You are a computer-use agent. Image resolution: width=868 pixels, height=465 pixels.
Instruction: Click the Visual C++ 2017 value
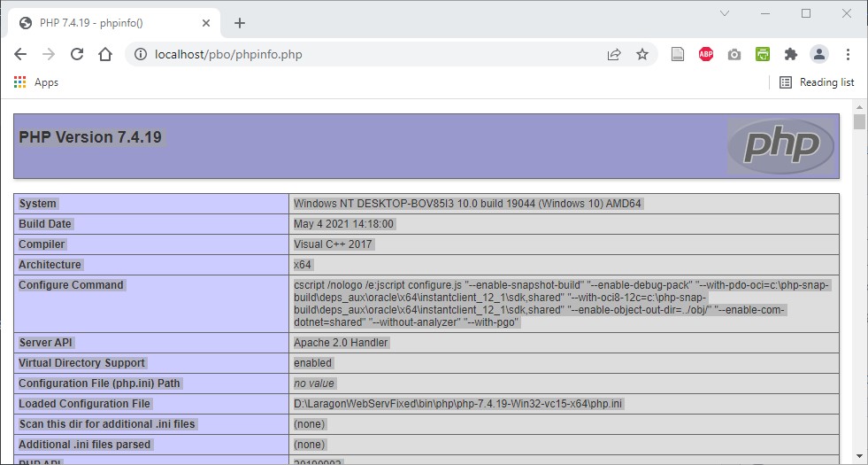(334, 244)
